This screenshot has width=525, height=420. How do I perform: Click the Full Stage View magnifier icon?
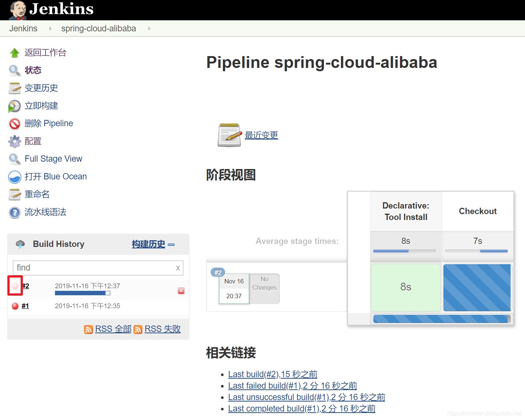pyautogui.click(x=14, y=159)
